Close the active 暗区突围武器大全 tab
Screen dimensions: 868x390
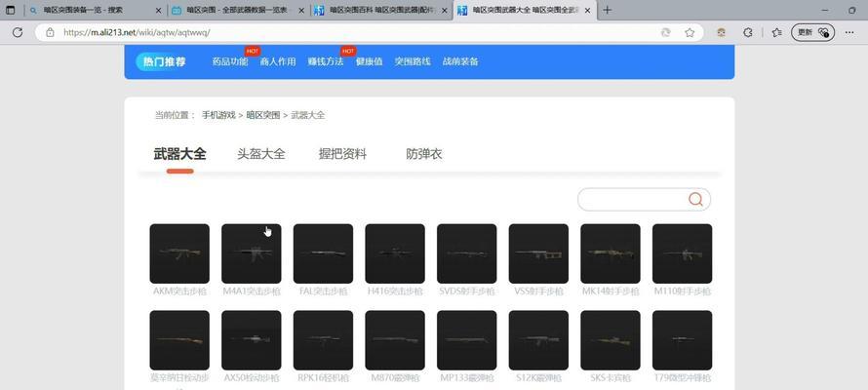click(x=587, y=10)
